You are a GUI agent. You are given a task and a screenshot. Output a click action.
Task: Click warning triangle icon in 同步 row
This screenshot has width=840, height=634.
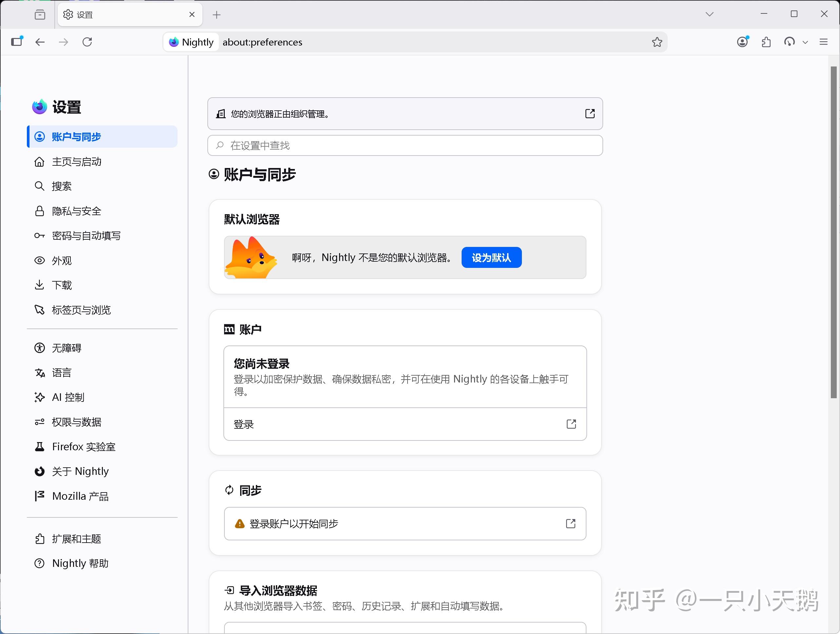click(x=239, y=524)
